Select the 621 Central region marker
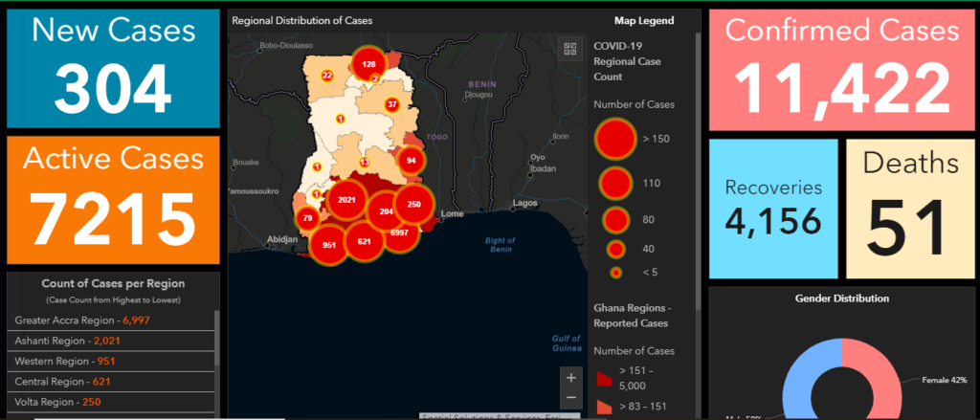The width and height of the screenshot is (980, 420). [x=364, y=241]
